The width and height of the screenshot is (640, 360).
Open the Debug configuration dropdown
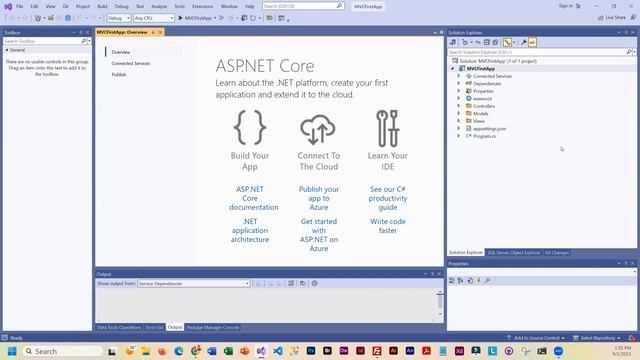[118, 18]
